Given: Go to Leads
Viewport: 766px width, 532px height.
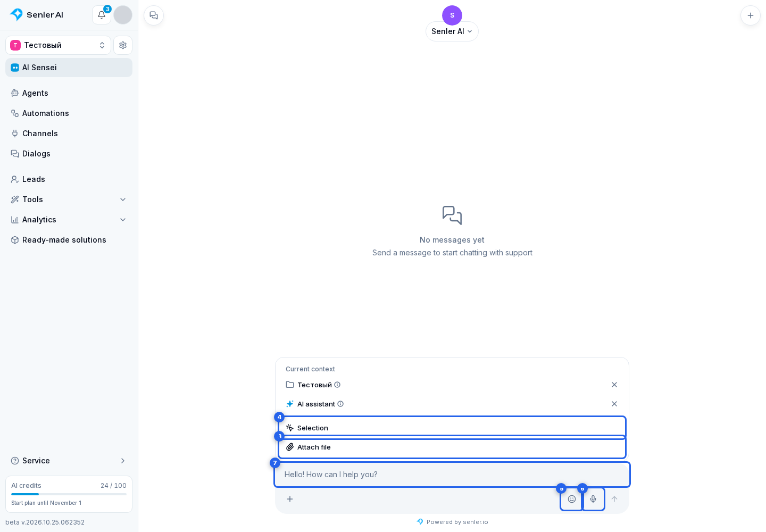Looking at the screenshot, I should (x=69, y=179).
